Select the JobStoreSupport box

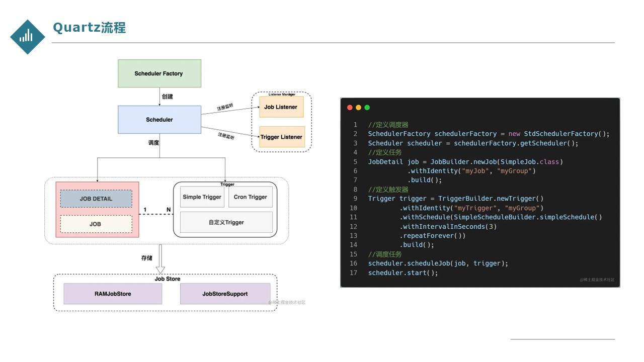[x=225, y=294]
